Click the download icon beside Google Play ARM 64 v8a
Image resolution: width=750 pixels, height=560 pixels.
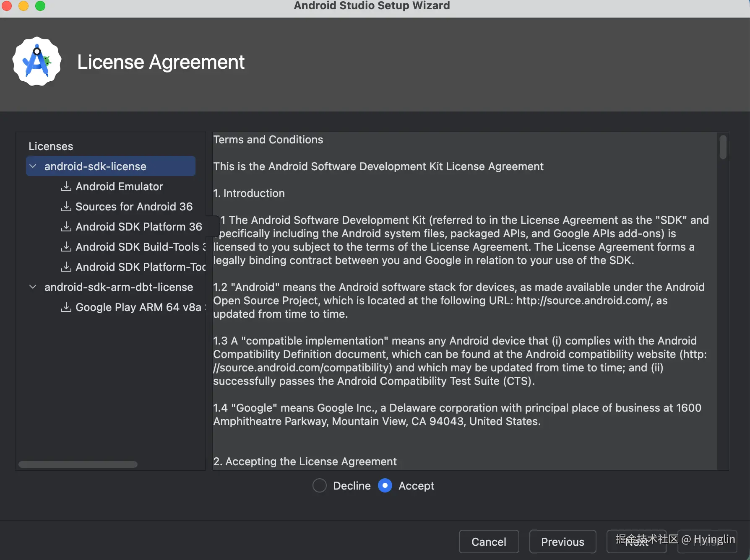[66, 307]
